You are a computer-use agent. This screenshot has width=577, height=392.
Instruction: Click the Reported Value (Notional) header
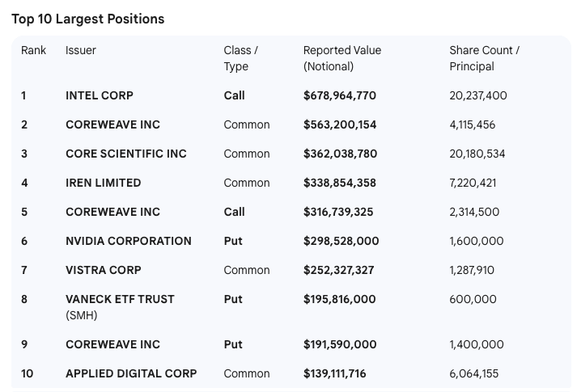342,58
